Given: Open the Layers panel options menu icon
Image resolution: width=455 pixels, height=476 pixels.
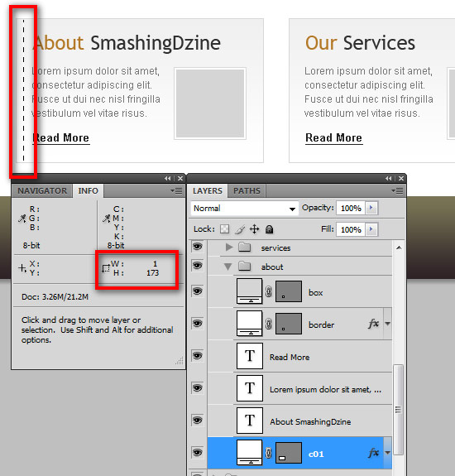Looking at the screenshot, I should click(x=397, y=190).
